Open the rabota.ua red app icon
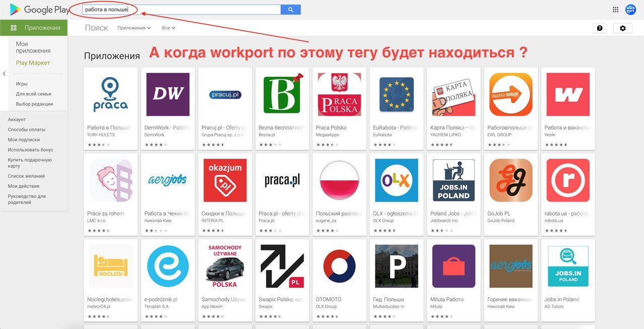Viewport: 644px width, 329px height. pyautogui.click(x=568, y=180)
